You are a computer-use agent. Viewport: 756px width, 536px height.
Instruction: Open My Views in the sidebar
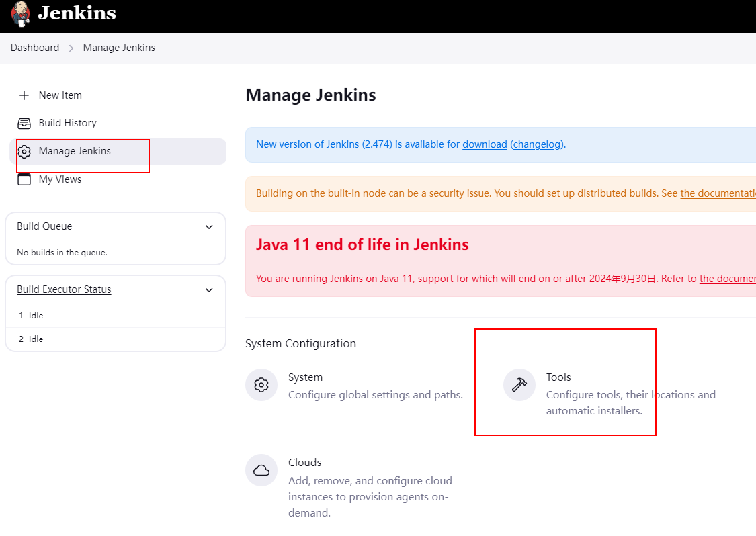coord(60,179)
